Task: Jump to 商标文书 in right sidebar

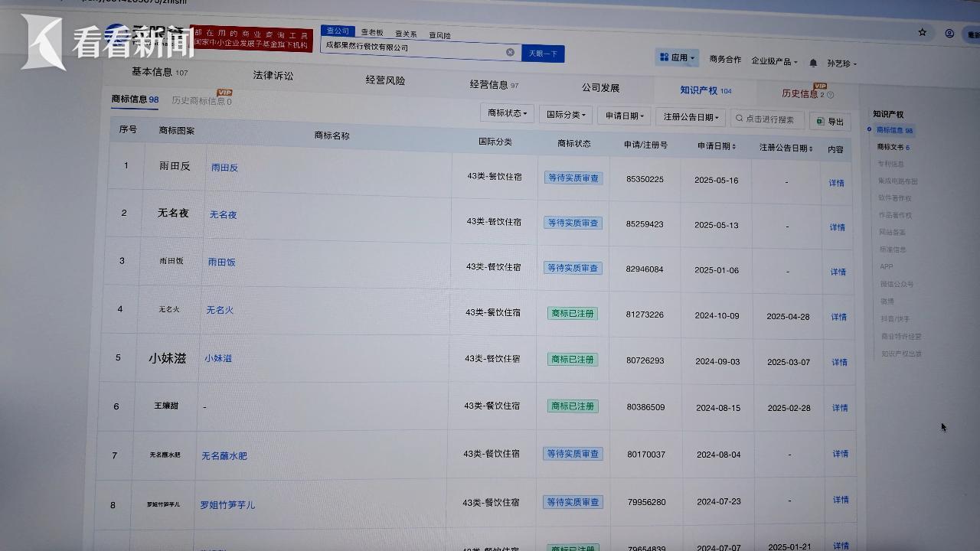Action: [x=893, y=147]
